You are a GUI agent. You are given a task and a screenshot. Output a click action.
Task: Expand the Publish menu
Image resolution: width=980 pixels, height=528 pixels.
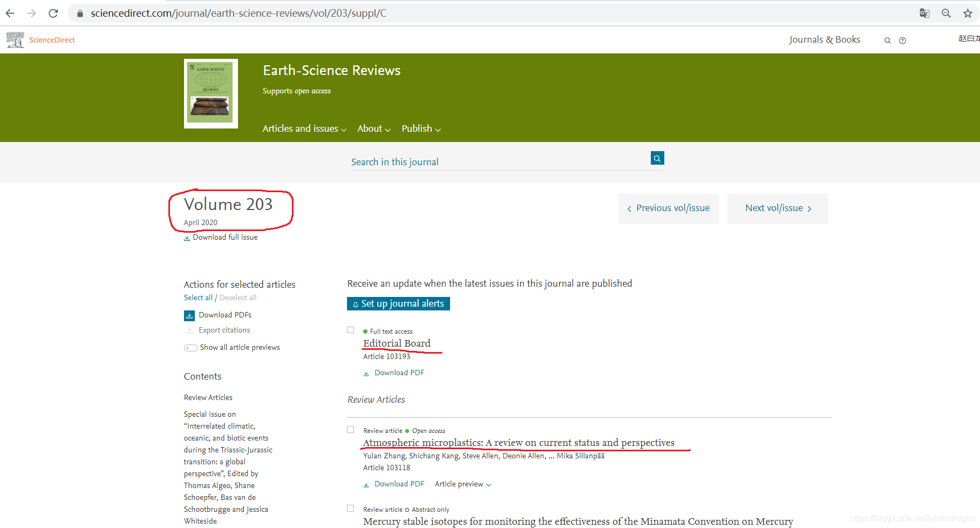pyautogui.click(x=421, y=128)
